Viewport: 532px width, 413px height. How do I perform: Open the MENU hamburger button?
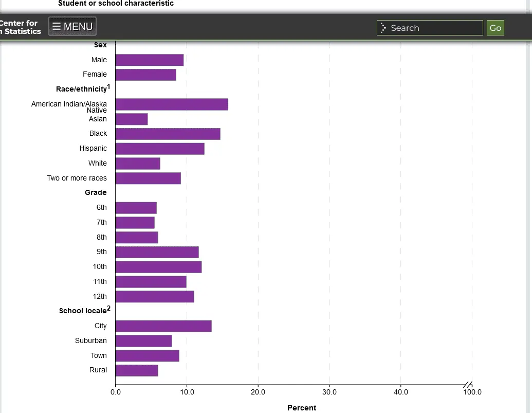72,27
